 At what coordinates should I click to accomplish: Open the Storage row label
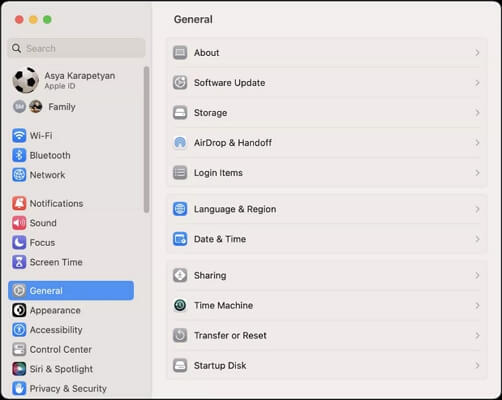point(210,113)
